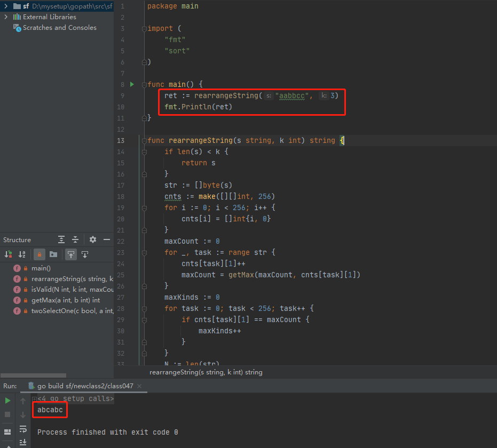Toggle autoscroll to source in Structure
Image resolution: width=497 pixels, height=448 pixels.
tap(70, 254)
